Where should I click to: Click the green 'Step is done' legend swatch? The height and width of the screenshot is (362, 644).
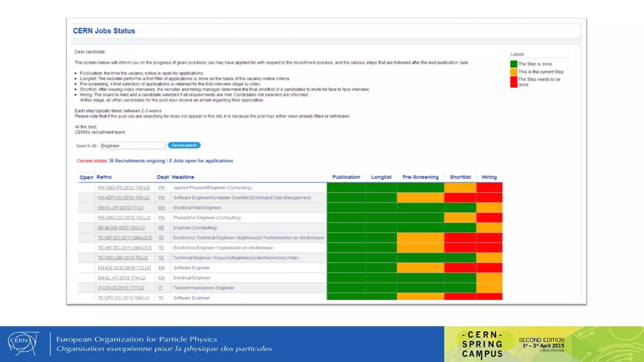click(x=514, y=64)
